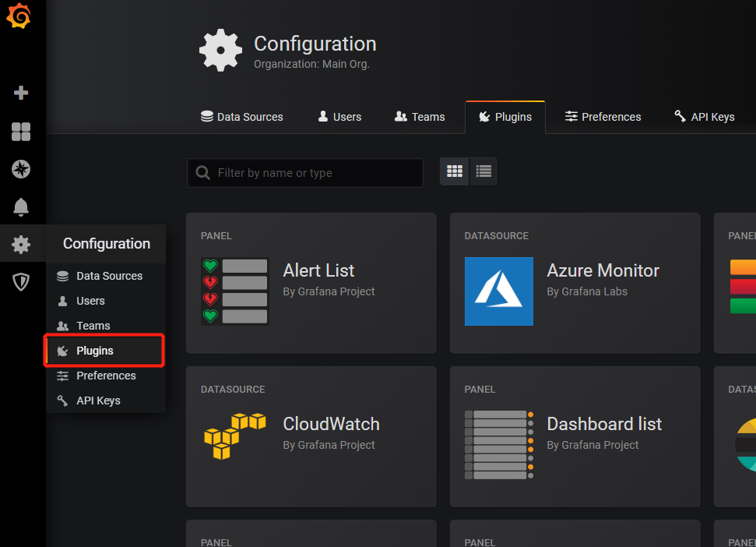Open the Dashboards grid icon in sidebar
This screenshot has width=756, height=547.
pos(21,131)
